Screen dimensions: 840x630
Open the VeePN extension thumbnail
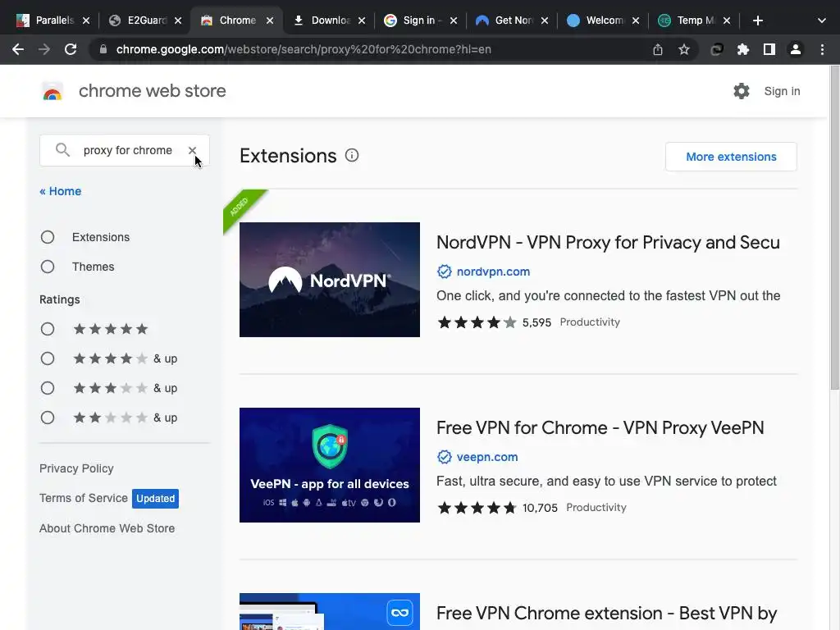(330, 465)
